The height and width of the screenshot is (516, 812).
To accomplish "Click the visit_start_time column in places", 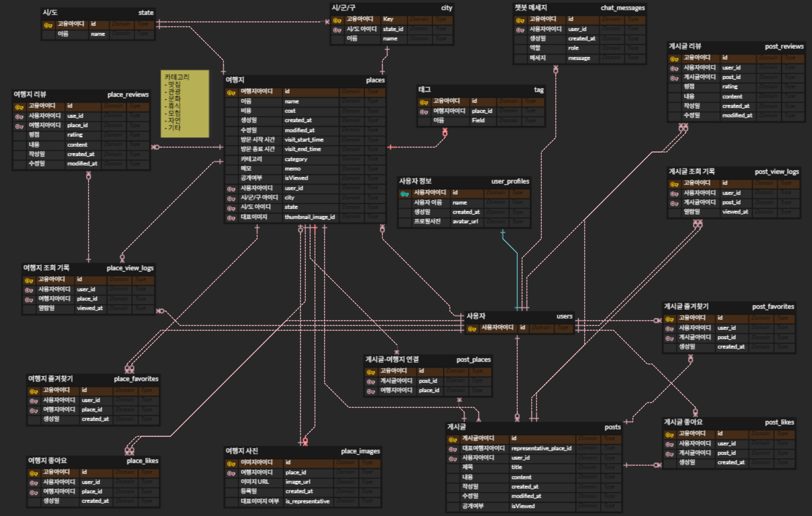I will coord(304,140).
